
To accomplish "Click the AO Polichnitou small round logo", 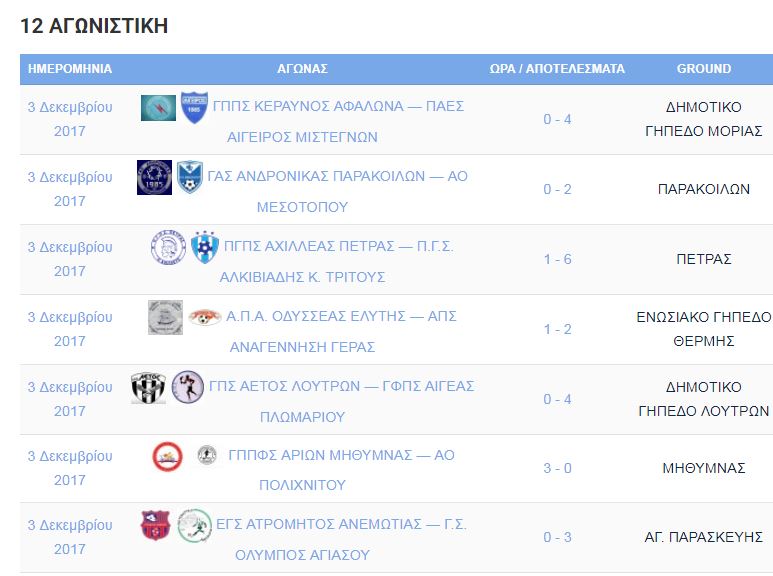I will point(207,455).
